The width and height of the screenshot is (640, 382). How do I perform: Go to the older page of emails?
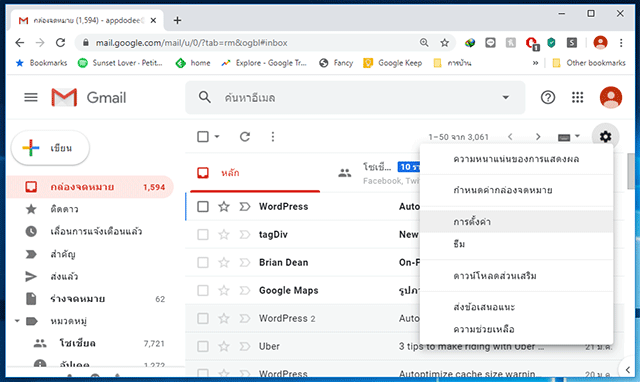pyautogui.click(x=538, y=137)
